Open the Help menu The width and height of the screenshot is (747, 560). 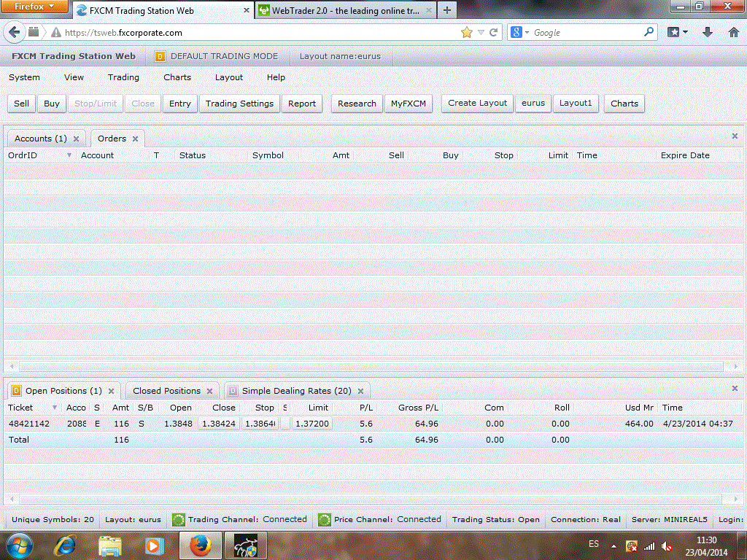click(x=276, y=77)
